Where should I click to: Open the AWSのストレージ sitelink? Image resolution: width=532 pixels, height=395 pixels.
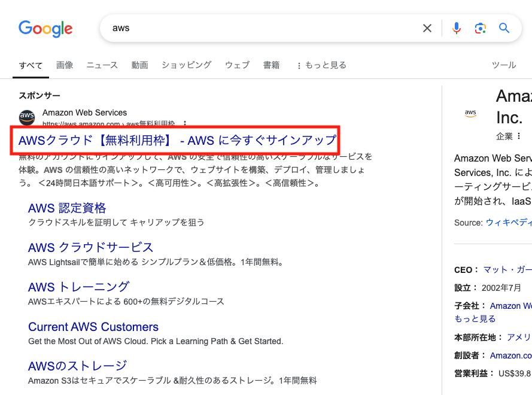(x=78, y=366)
